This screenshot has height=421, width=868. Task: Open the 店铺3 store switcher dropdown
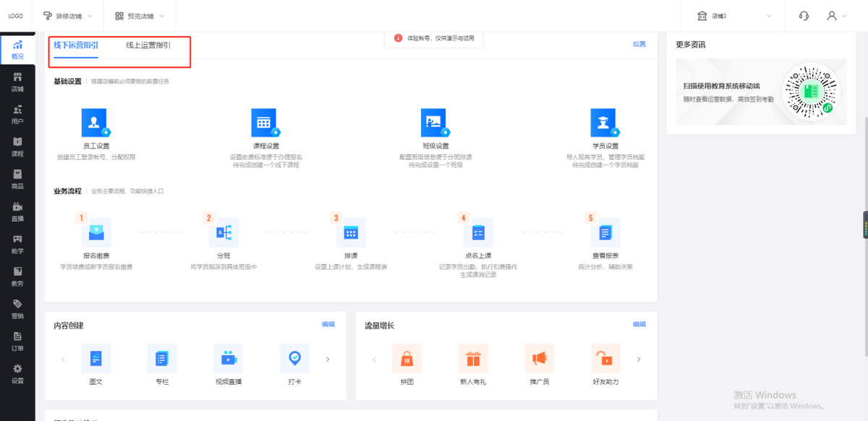734,16
